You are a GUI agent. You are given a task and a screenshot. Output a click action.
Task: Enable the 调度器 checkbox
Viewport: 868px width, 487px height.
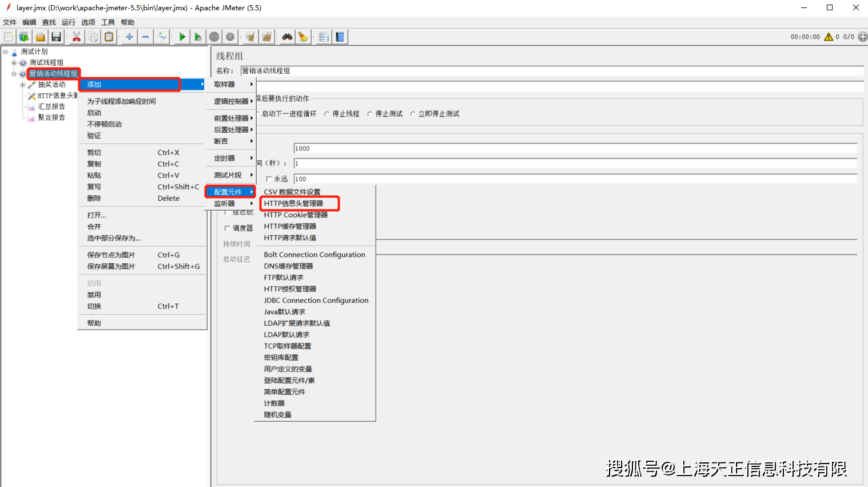click(x=227, y=228)
